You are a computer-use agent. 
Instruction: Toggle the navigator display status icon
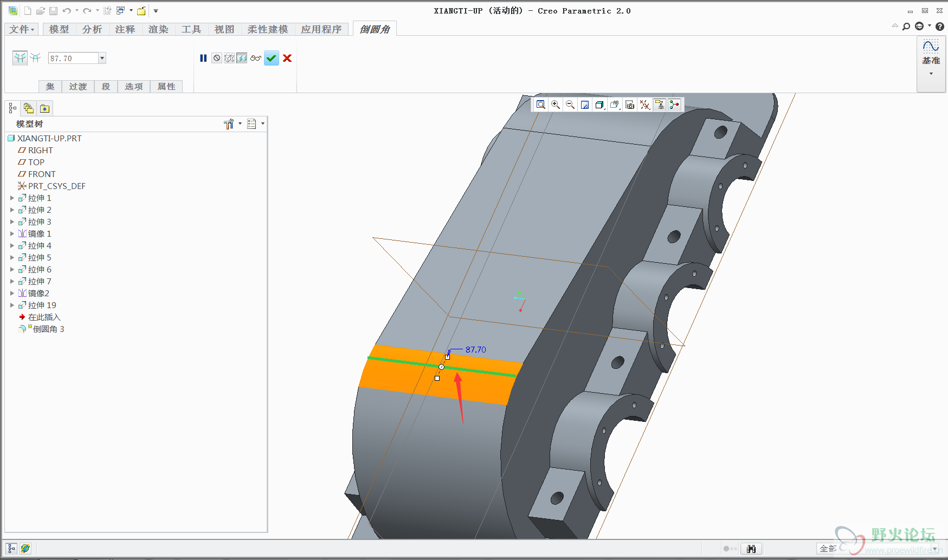point(11,549)
